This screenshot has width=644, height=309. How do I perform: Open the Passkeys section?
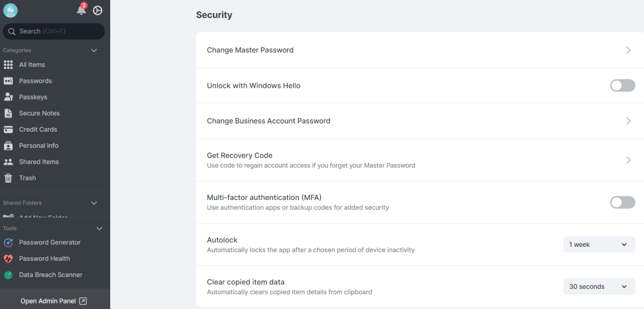pos(32,96)
